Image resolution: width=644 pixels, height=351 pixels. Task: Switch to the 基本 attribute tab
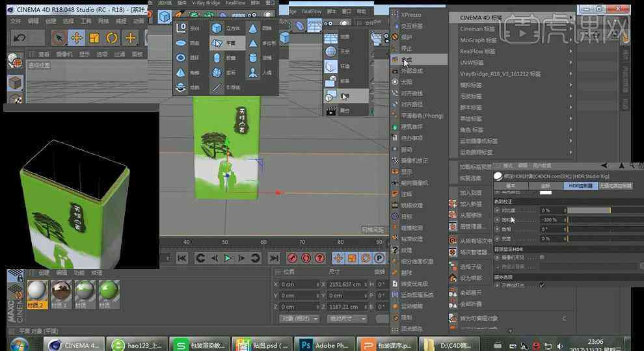511,185
